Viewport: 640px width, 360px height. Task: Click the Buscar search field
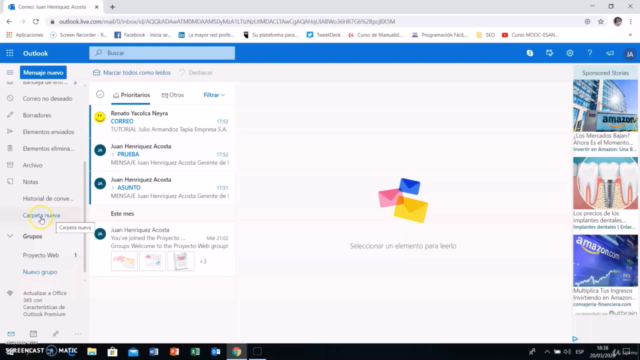[162, 53]
